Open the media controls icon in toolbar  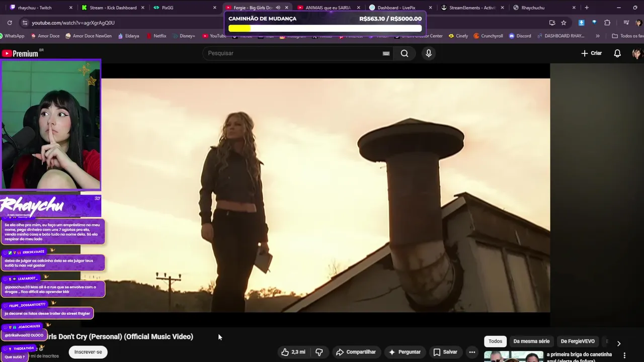(x=626, y=23)
